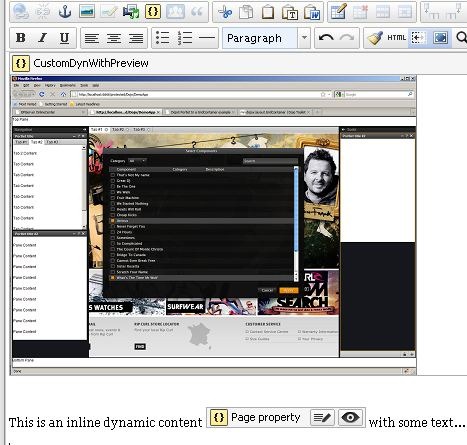Toggle fullscreen editing mode
Screen dimensions: 467x445
point(440,38)
